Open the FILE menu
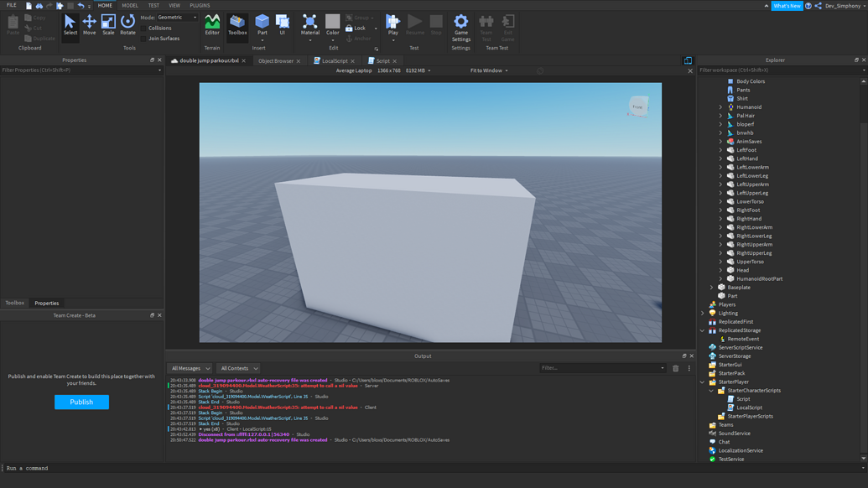The image size is (868, 488). (x=12, y=6)
